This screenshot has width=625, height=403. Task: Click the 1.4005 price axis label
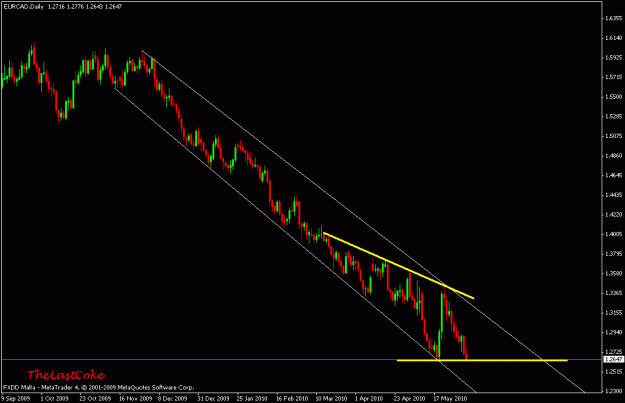tap(613, 234)
